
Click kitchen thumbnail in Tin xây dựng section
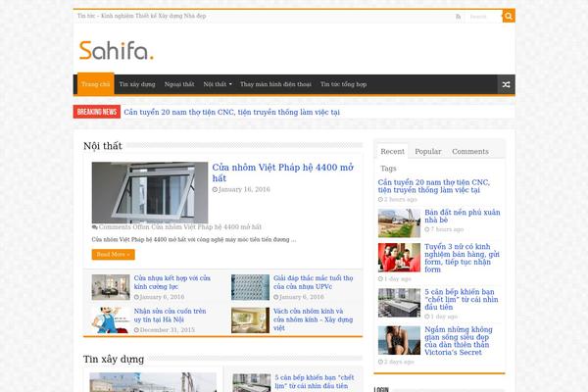251,382
